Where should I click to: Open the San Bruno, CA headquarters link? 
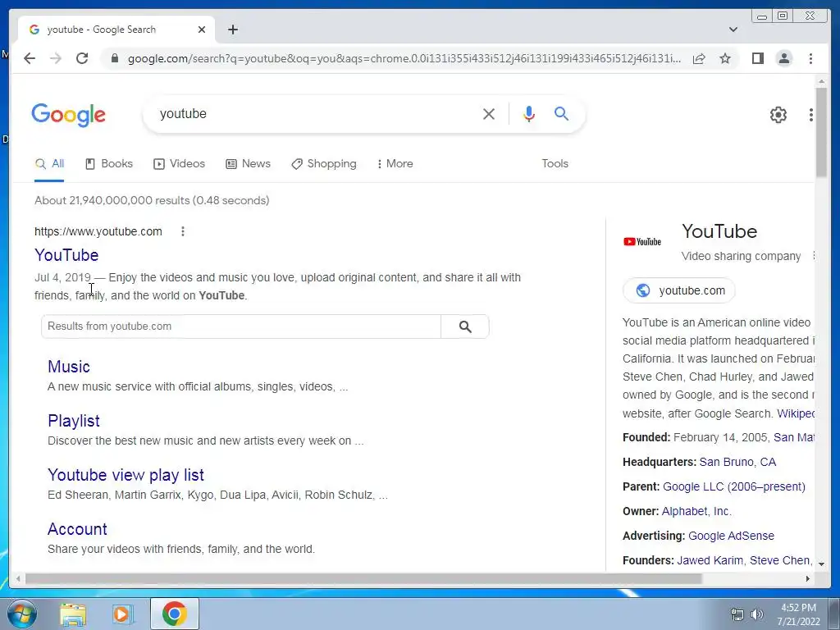[737, 462]
